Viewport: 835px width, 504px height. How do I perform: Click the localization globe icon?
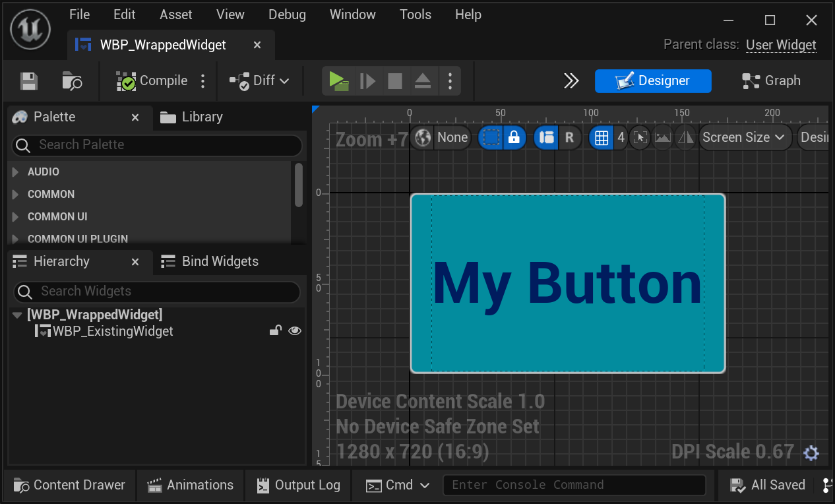pos(423,137)
